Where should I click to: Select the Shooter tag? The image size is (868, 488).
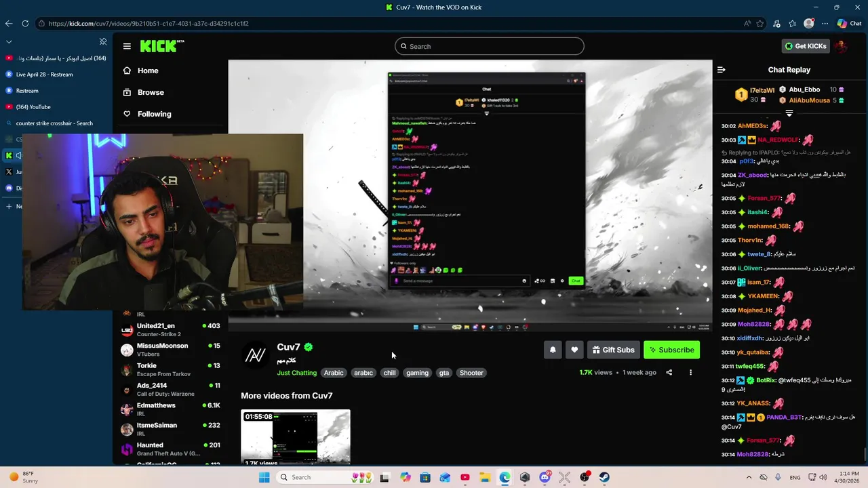(471, 373)
